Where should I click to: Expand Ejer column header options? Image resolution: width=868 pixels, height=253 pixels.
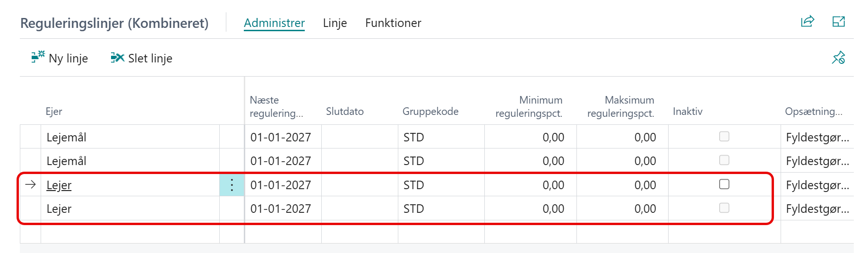pyautogui.click(x=54, y=112)
